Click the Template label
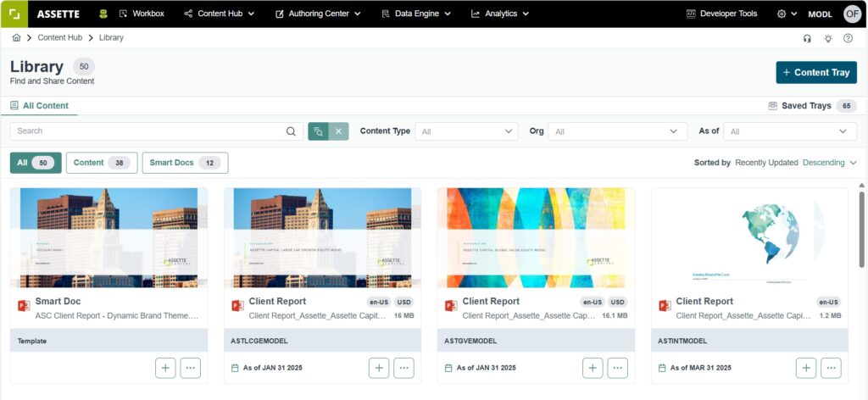Screen dimensions: 868x400 [x=32, y=342]
